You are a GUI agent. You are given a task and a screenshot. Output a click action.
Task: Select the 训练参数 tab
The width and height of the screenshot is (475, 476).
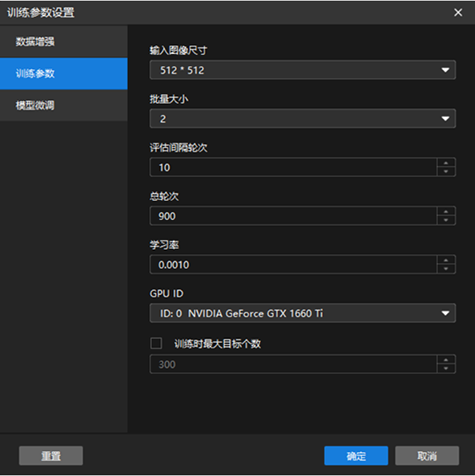click(x=63, y=74)
